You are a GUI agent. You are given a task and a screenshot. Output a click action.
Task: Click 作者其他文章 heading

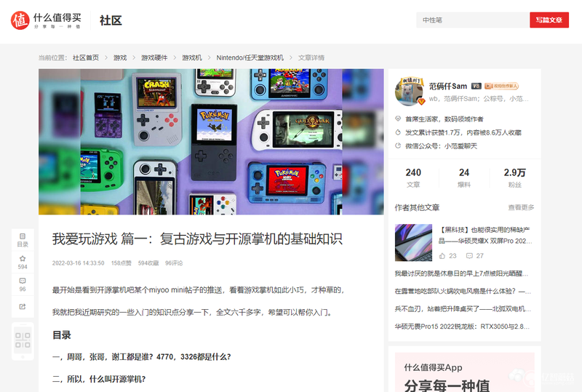[x=417, y=207]
